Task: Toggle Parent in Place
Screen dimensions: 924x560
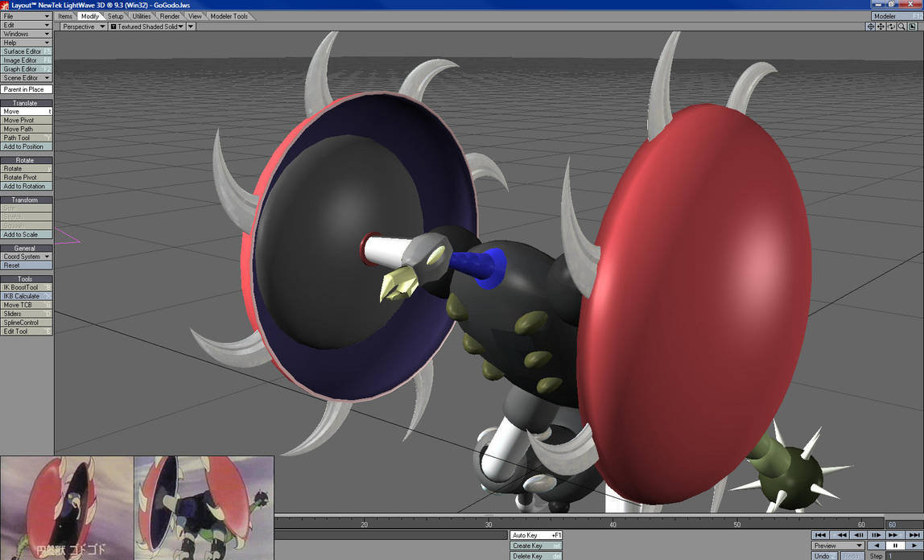Action: pyautogui.click(x=27, y=89)
